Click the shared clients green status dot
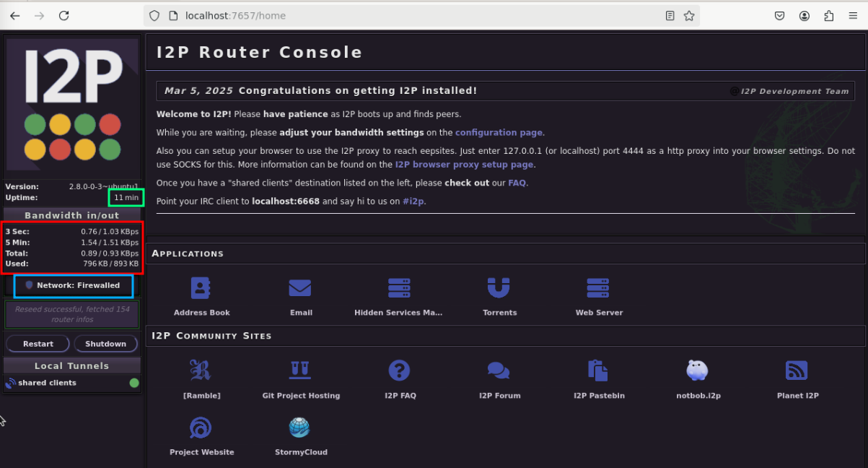The width and height of the screenshot is (868, 468). click(x=133, y=383)
